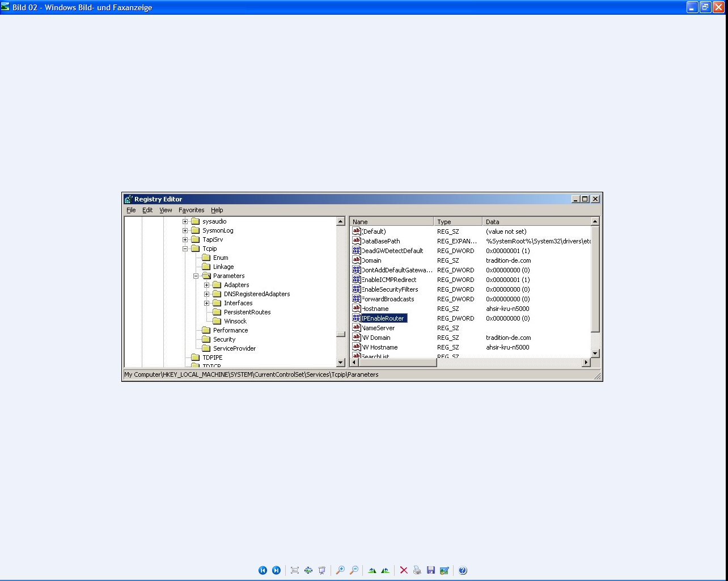The width and height of the screenshot is (728, 581).
Task: Start the slide show
Action: coord(322,570)
